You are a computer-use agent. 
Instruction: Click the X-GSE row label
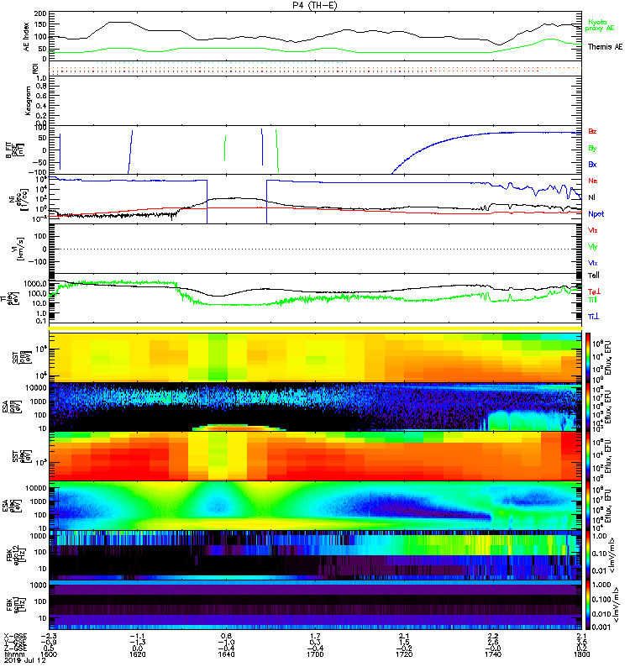pyautogui.click(x=15, y=636)
